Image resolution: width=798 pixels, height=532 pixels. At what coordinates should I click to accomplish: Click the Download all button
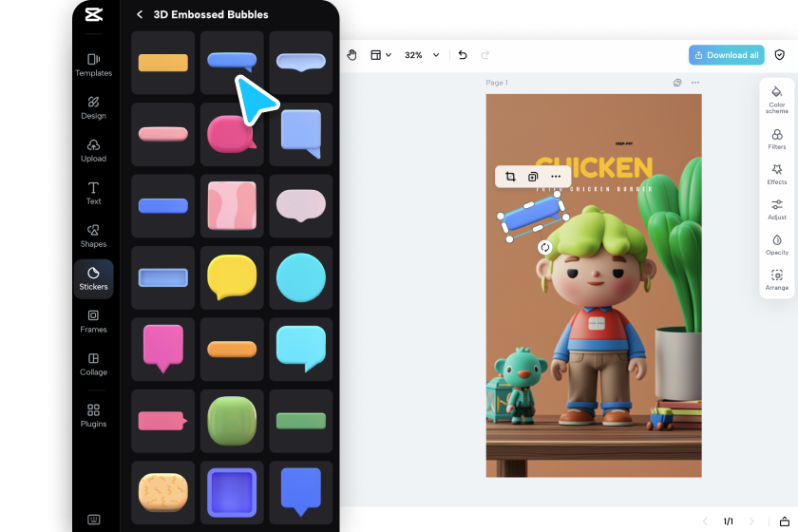pyautogui.click(x=726, y=55)
